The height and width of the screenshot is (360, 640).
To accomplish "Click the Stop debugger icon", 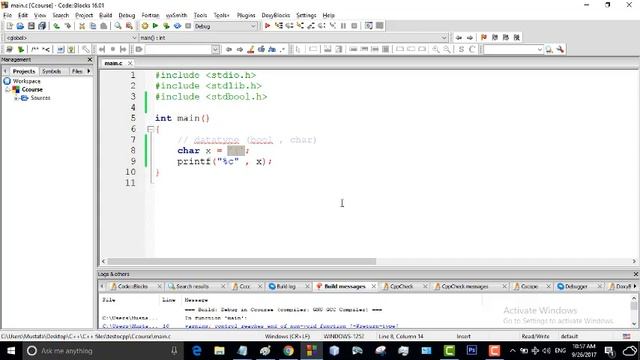I will click(x=354, y=26).
